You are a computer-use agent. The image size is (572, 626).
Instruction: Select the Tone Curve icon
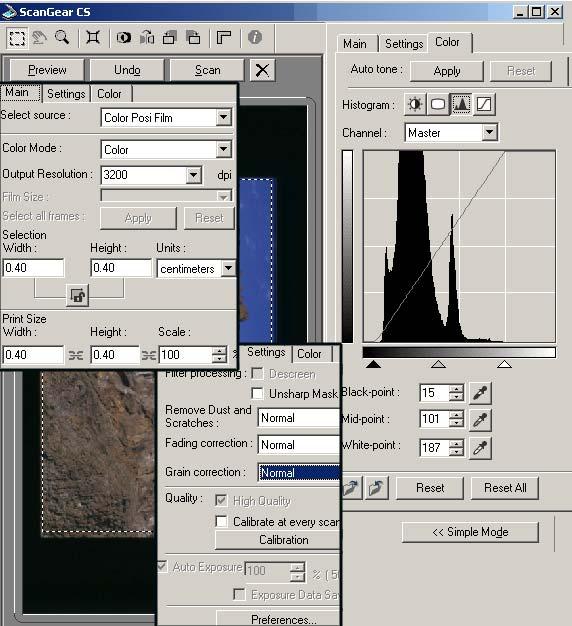(484, 105)
